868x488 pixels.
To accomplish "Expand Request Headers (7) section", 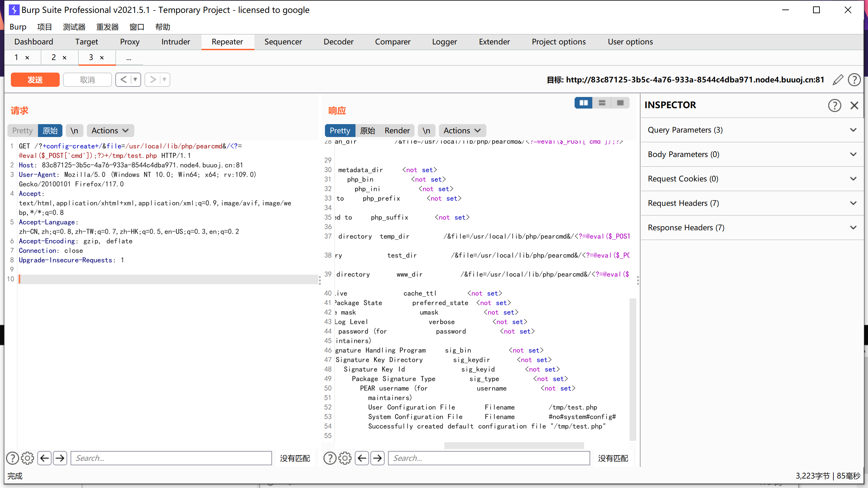I will click(752, 203).
